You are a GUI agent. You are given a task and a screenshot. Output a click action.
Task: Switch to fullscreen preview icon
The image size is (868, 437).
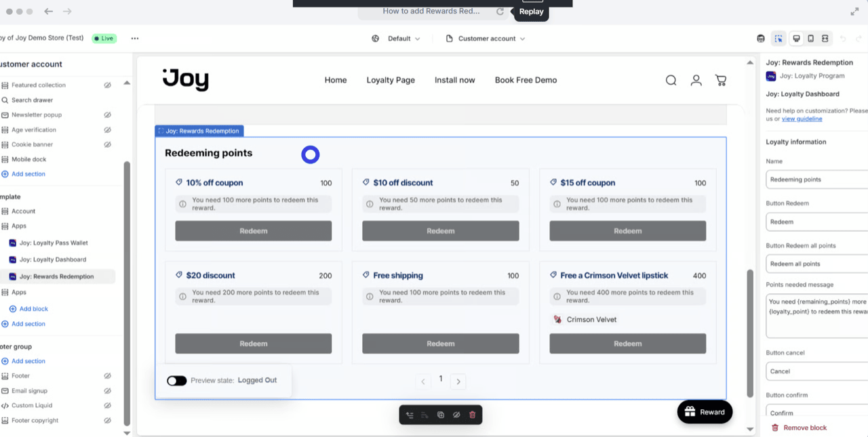[825, 39]
